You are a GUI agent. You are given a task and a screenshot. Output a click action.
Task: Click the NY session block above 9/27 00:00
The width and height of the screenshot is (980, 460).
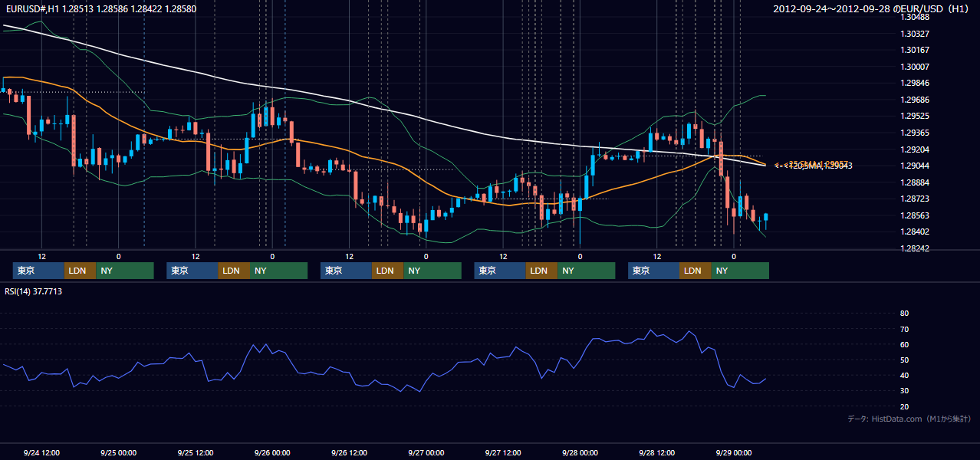(x=432, y=271)
